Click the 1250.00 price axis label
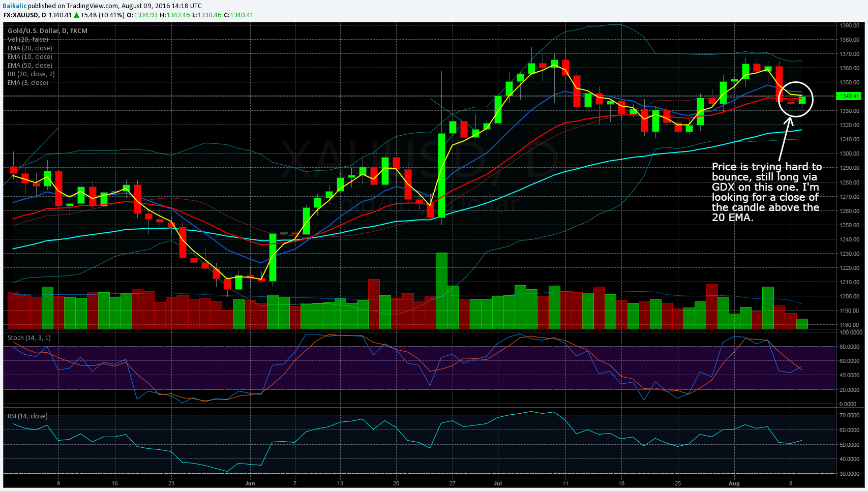 (850, 225)
